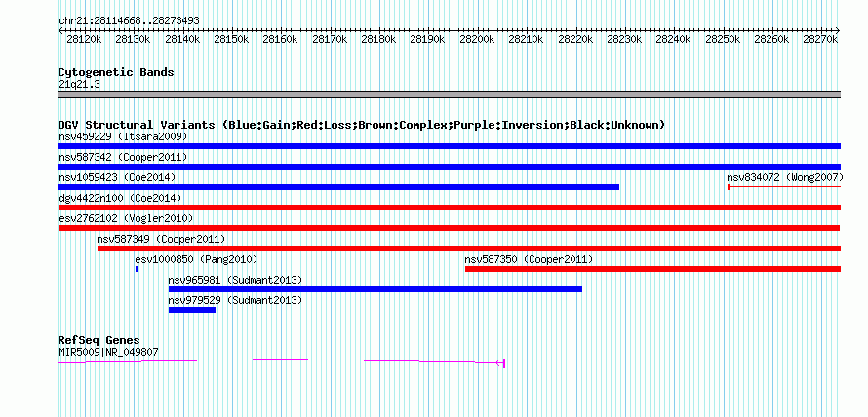Select the short nsv979529 blue bar
Screen dimensions: 868x417
pyautogui.click(x=191, y=310)
